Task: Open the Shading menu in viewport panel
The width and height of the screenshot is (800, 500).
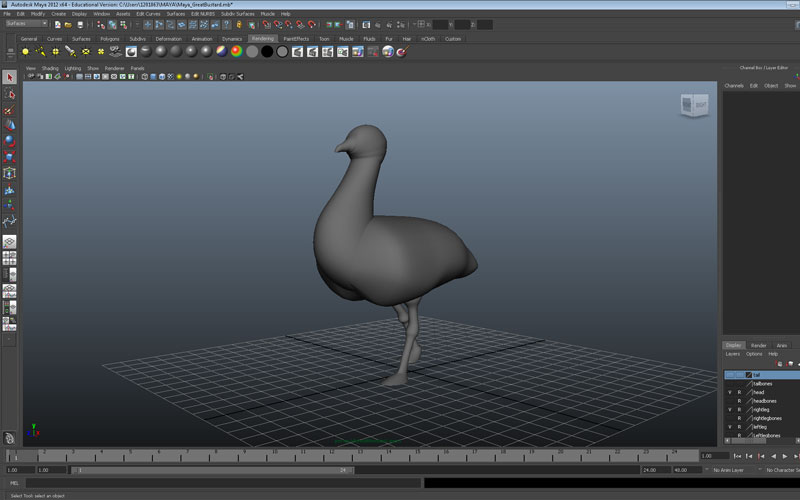Action: [x=50, y=68]
